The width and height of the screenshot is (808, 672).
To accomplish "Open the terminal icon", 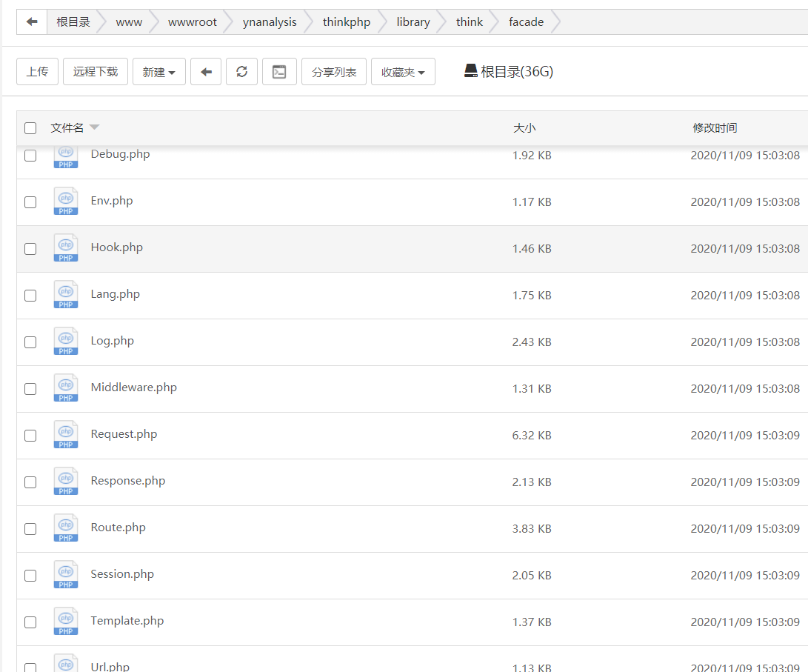I will (x=279, y=72).
